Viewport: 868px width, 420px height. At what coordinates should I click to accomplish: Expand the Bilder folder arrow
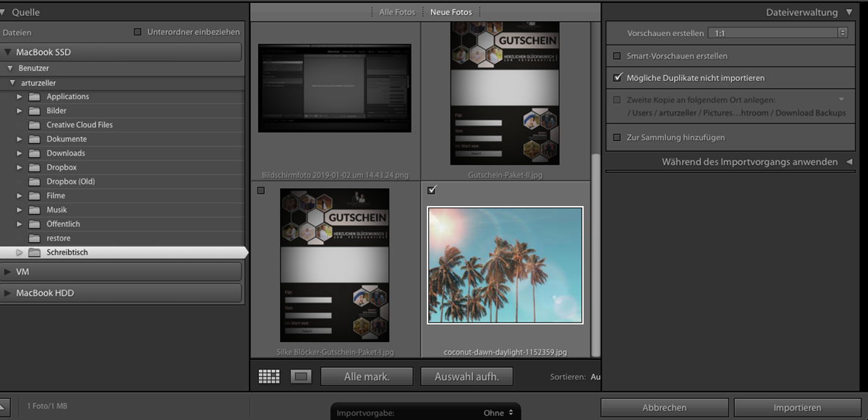point(20,111)
